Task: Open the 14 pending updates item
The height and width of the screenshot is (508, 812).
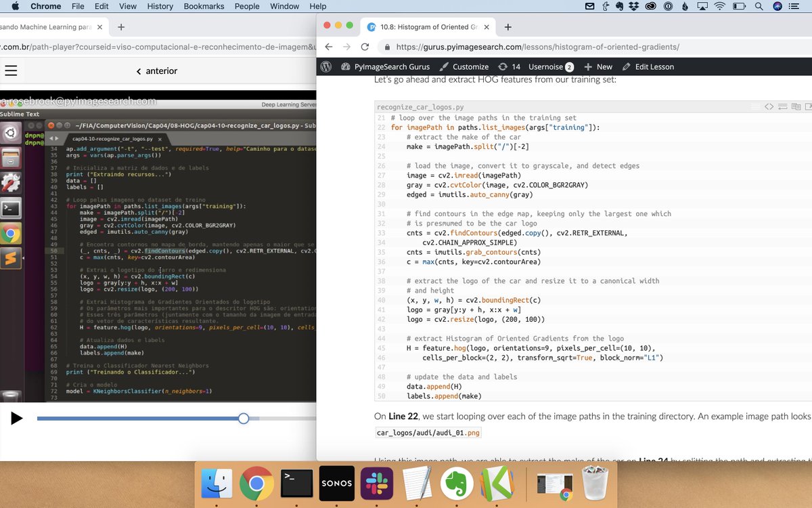Action: click(x=509, y=66)
